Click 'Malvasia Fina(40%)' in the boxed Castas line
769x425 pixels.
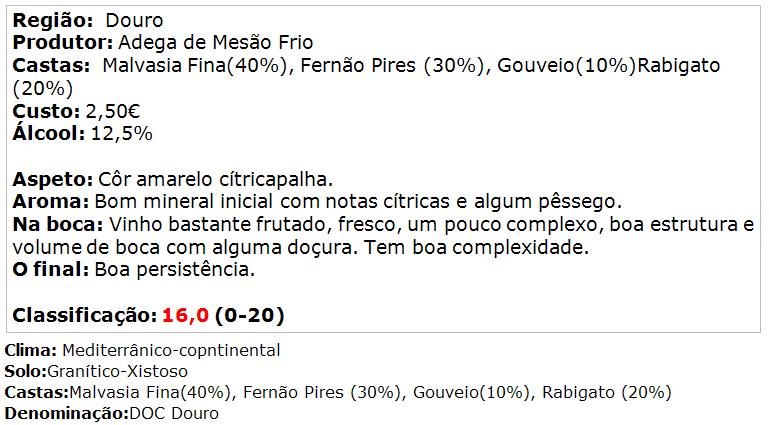point(195,66)
